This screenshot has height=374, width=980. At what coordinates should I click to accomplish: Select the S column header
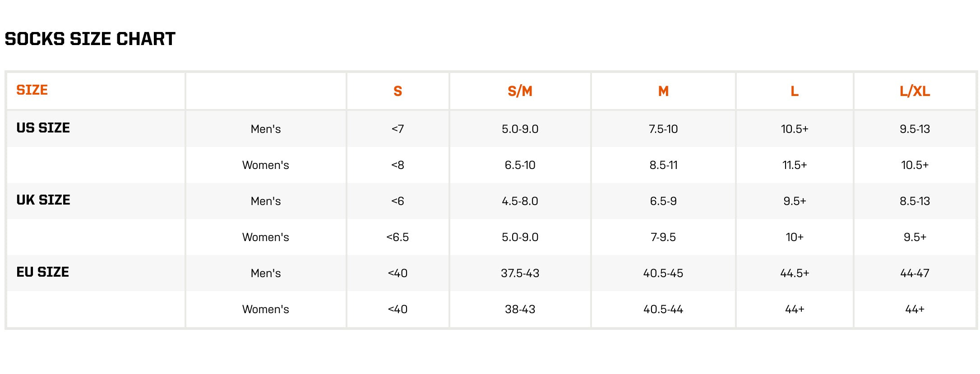point(398,91)
